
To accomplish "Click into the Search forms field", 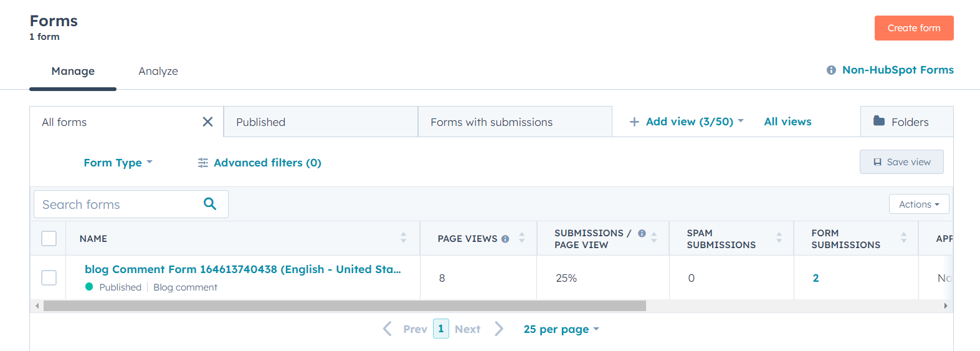I will coord(118,204).
